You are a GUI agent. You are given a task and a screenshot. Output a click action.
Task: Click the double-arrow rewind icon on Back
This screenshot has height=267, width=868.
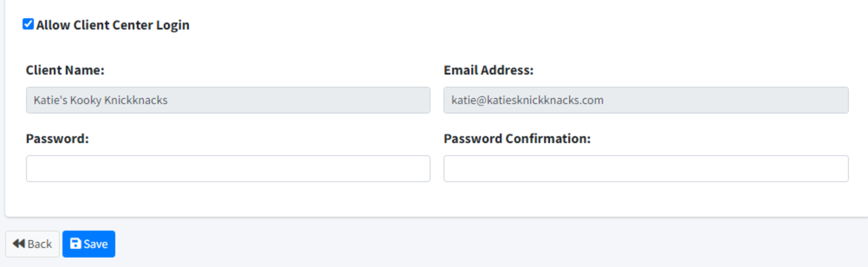pos(19,243)
